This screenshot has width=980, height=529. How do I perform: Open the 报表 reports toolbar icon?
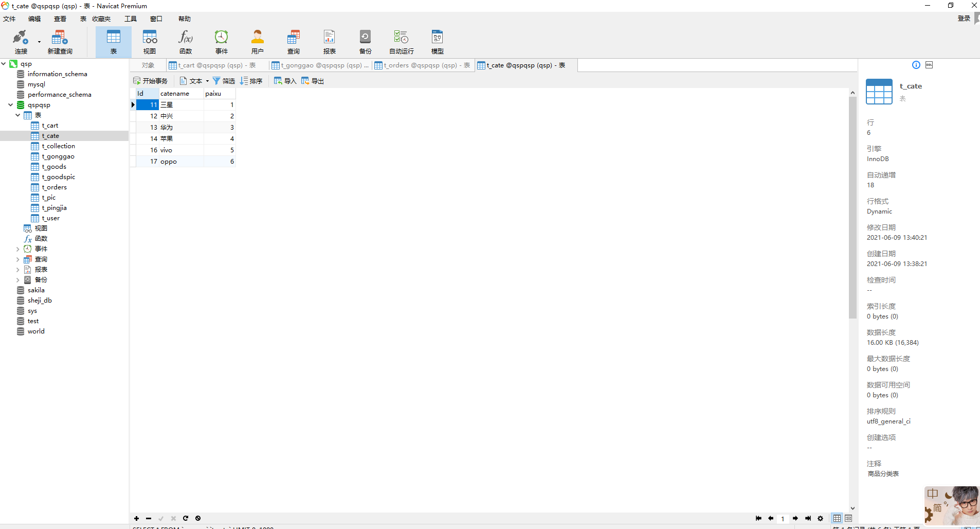pyautogui.click(x=330, y=42)
